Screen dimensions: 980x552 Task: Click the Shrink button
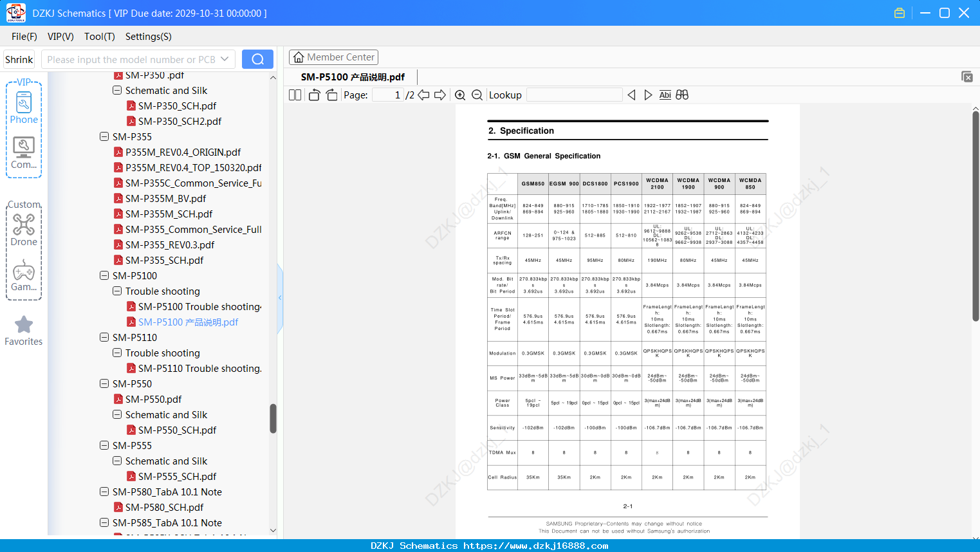point(19,59)
